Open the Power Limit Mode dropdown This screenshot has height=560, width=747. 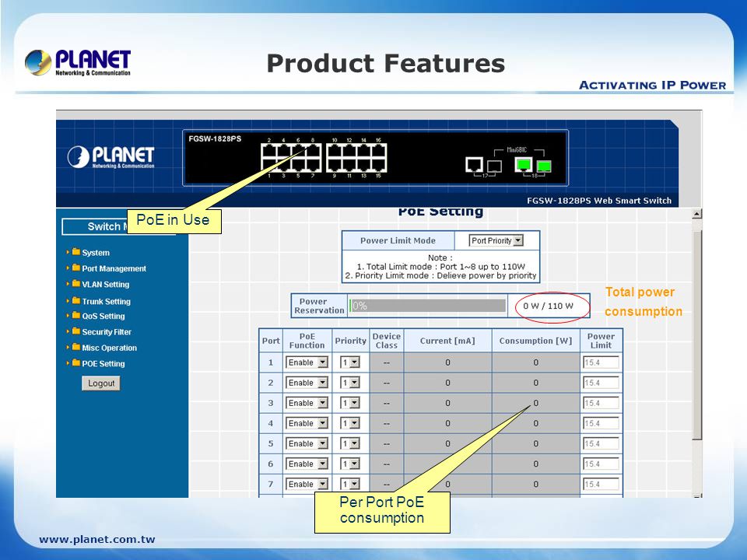[x=496, y=240]
